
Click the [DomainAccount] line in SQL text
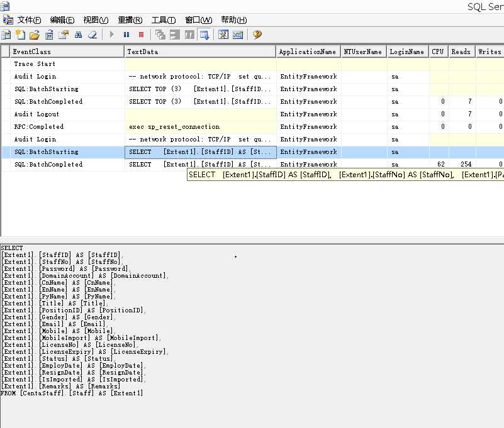pyautogui.click(x=85, y=276)
